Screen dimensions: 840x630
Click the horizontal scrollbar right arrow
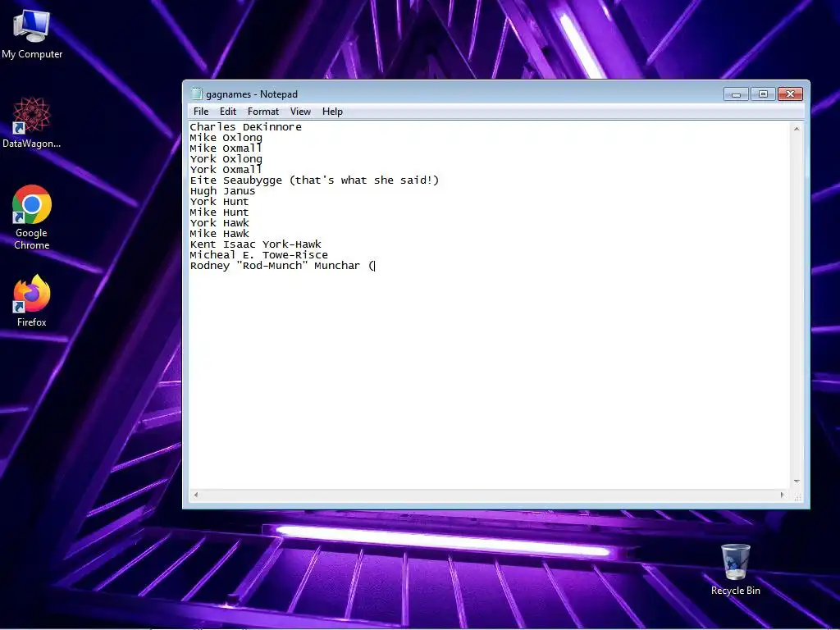[x=782, y=495]
